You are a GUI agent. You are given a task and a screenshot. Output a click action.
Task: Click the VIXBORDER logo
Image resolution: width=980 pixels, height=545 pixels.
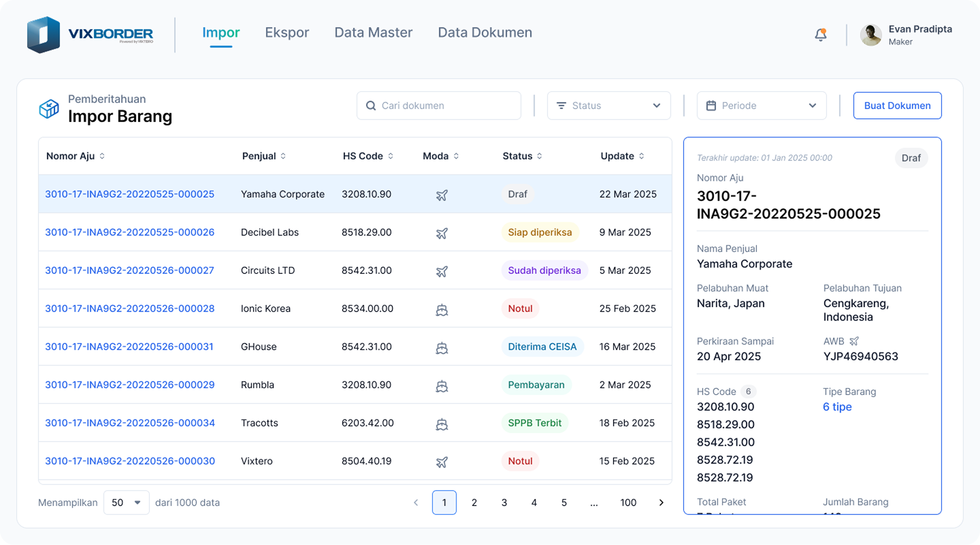(90, 35)
